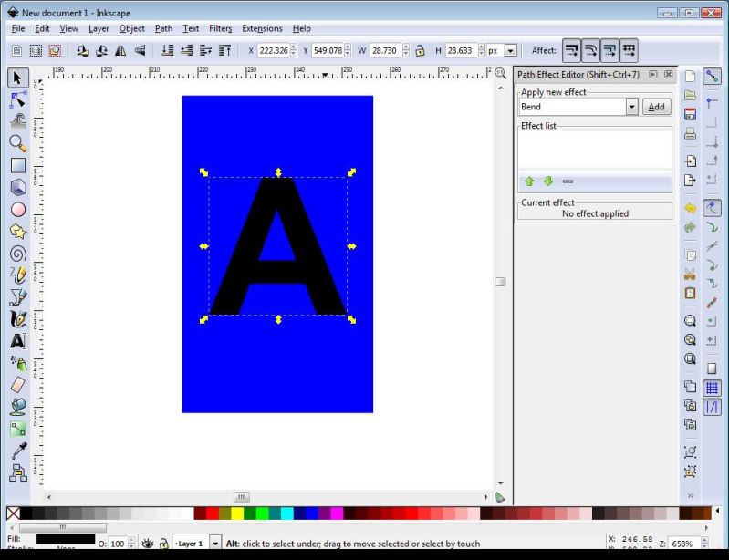Toggle affect stroke width scaling
729x560 pixels.
[x=571, y=50]
